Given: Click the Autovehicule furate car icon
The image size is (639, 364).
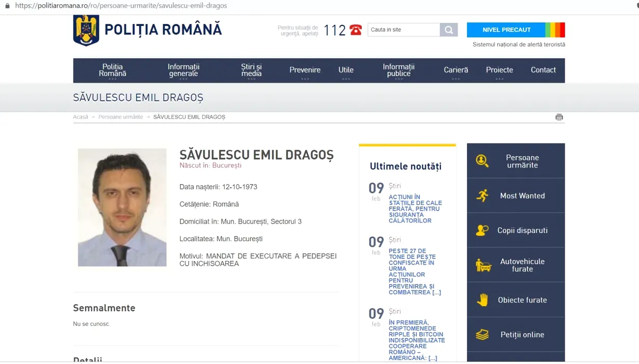Looking at the screenshot, I should (x=483, y=265).
